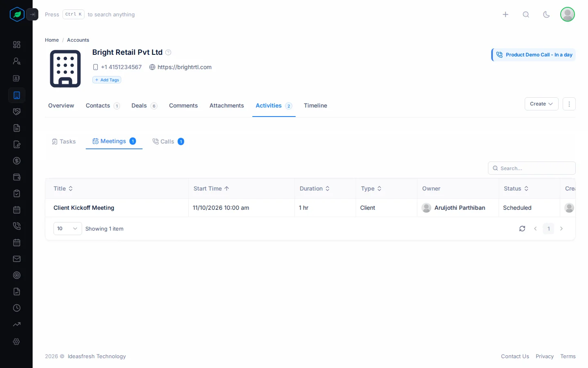
Task: Open the Create dropdown
Action: click(541, 104)
